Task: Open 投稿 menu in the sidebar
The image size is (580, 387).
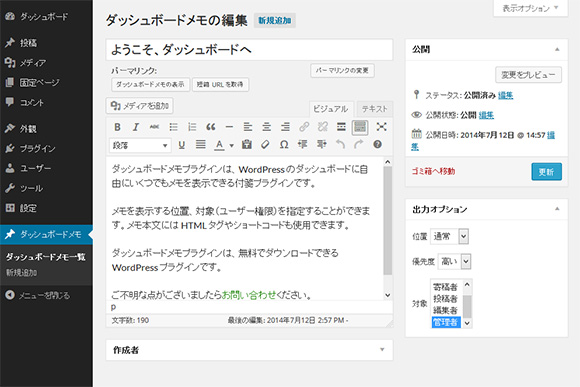Action: click(x=28, y=43)
